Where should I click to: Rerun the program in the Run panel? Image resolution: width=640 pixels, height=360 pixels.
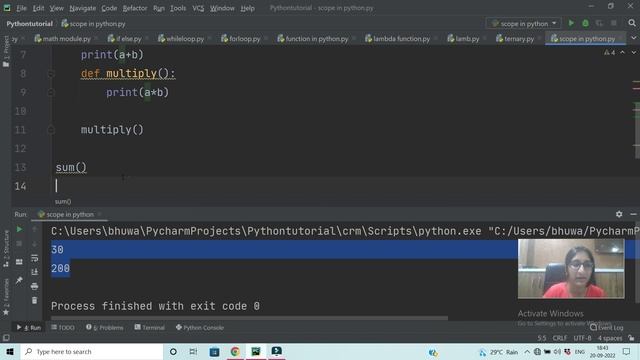[x=19, y=229]
